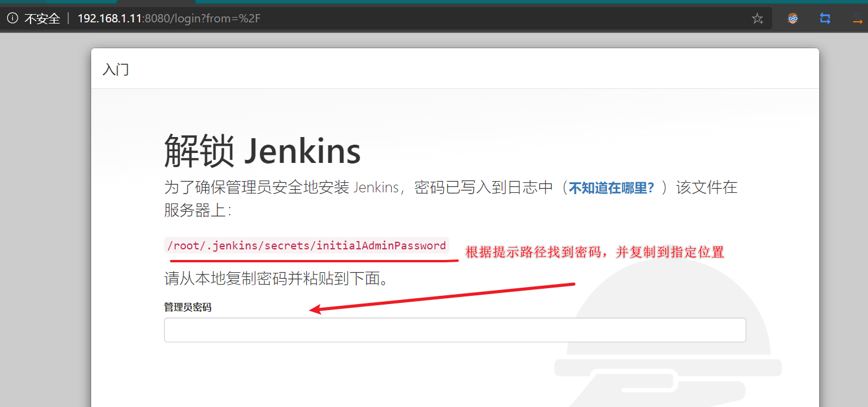Click the "不安全" security warning label
Image resolution: width=868 pixels, height=407 pixels.
pyautogui.click(x=42, y=19)
